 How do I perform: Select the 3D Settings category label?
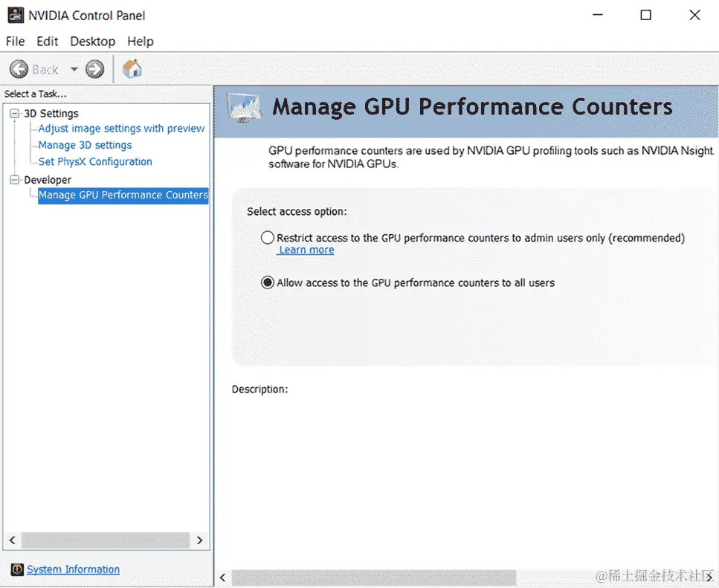[51, 113]
